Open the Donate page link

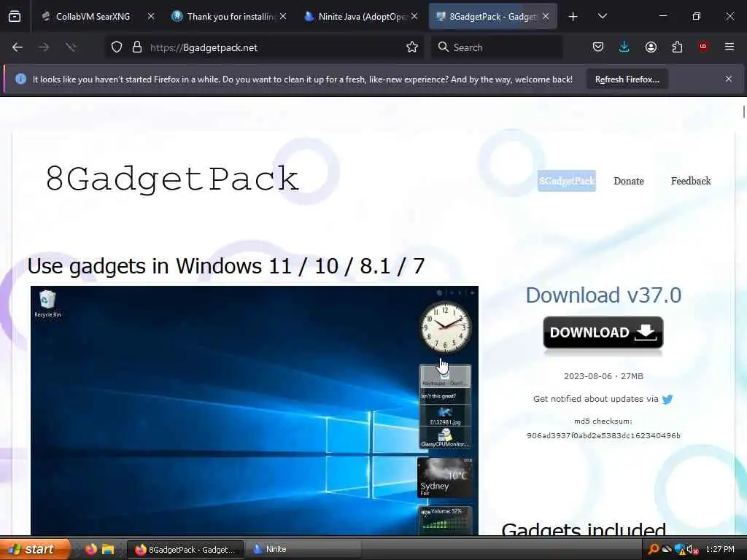point(629,181)
